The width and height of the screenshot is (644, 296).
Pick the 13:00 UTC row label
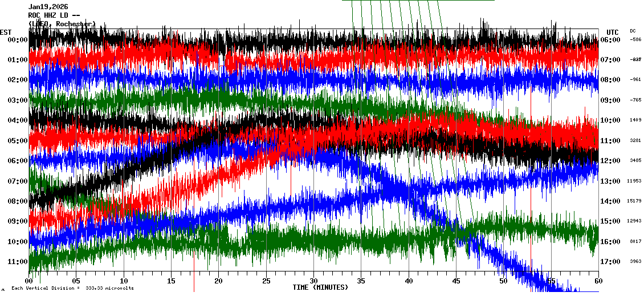[x=611, y=181]
